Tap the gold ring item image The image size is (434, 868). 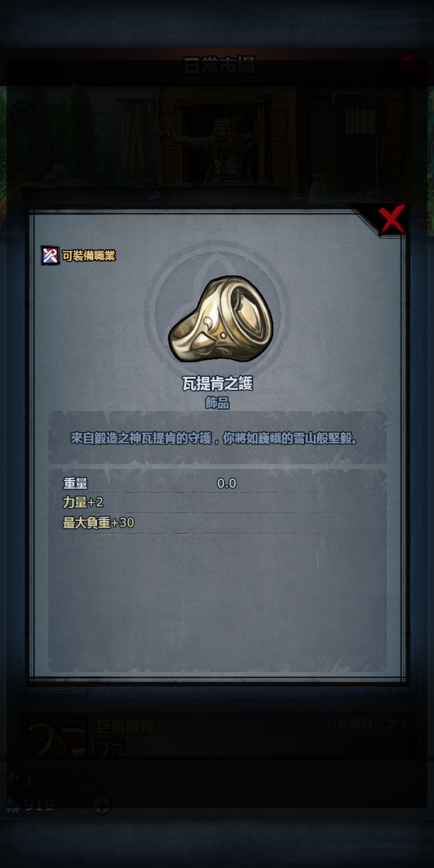pyautogui.click(x=221, y=319)
